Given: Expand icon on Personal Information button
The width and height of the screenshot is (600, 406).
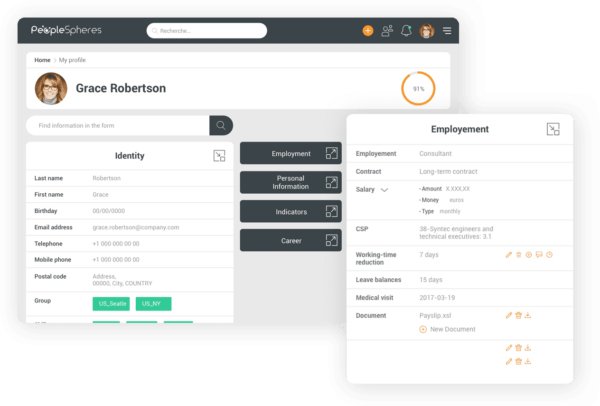Looking at the screenshot, I should pyautogui.click(x=331, y=182).
